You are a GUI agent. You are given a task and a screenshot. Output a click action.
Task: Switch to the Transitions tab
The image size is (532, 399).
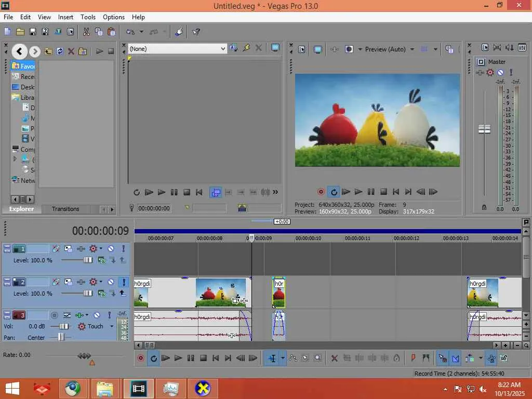coord(65,209)
